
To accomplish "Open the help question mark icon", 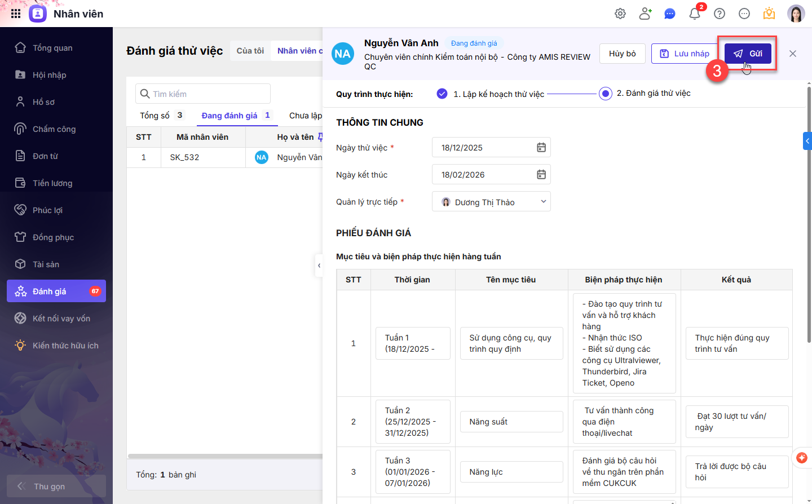I will pyautogui.click(x=720, y=14).
